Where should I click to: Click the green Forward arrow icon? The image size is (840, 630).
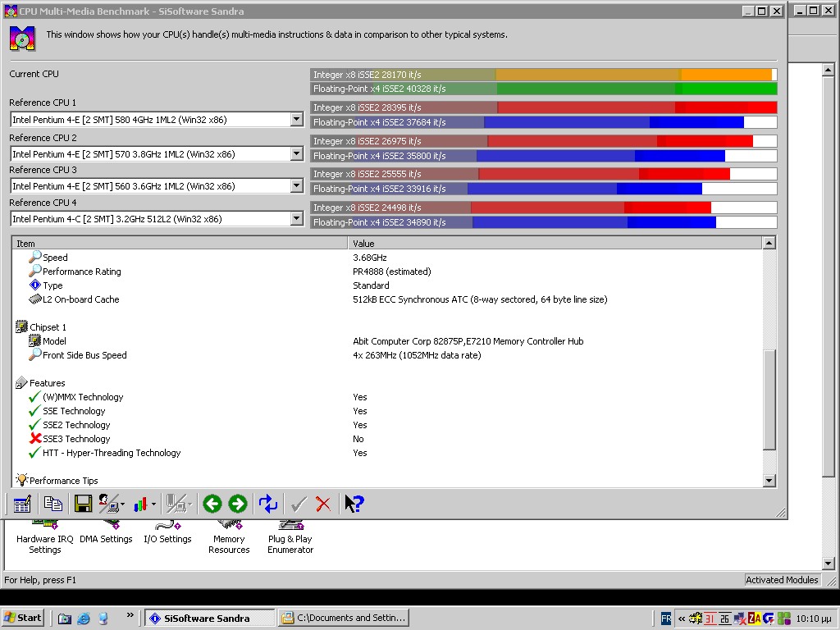(238, 504)
